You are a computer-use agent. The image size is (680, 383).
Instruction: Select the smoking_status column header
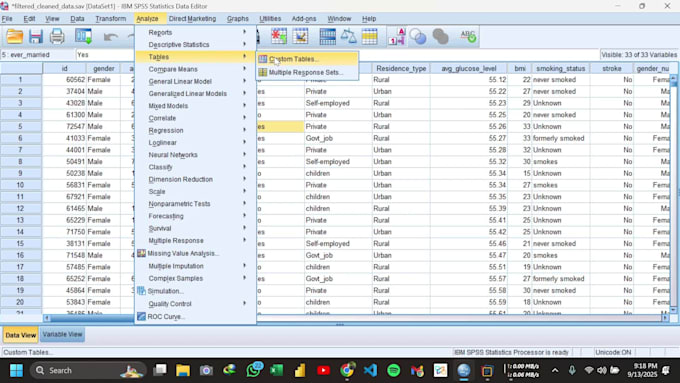560,69
